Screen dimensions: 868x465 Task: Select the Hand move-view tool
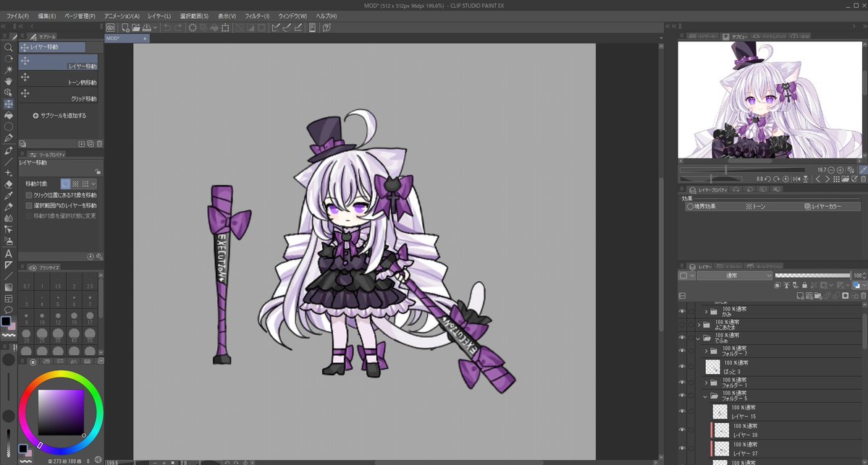[x=8, y=81]
